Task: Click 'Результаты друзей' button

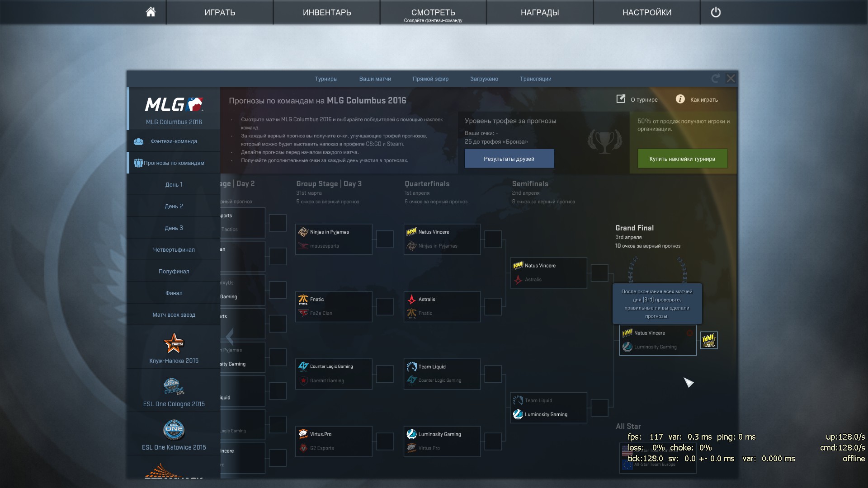Action: coord(509,159)
